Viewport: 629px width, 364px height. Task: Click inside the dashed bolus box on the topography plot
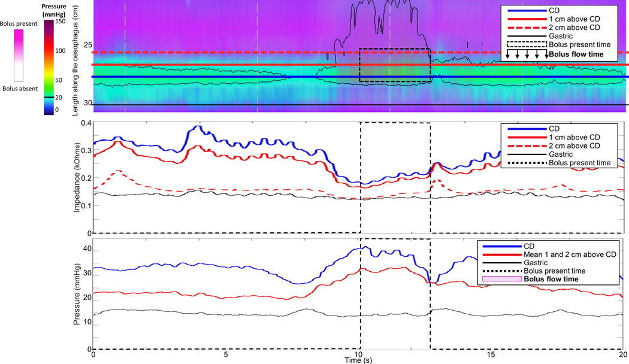[x=394, y=65]
